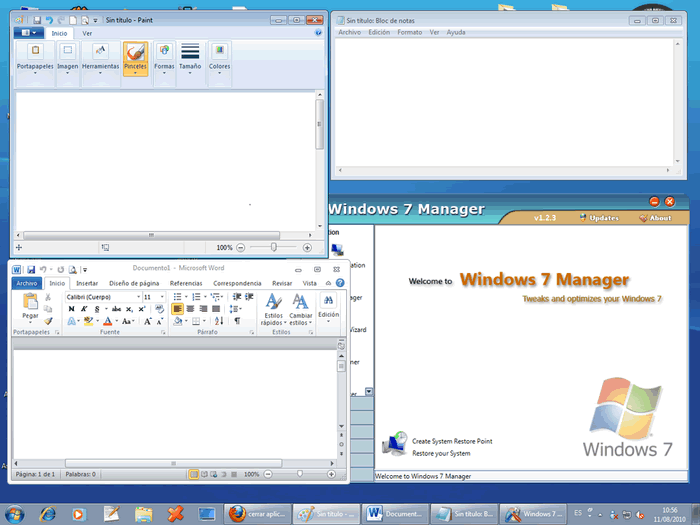700x525 pixels.
Task: Open the Edición menu in Bloc de notas
Action: [379, 32]
